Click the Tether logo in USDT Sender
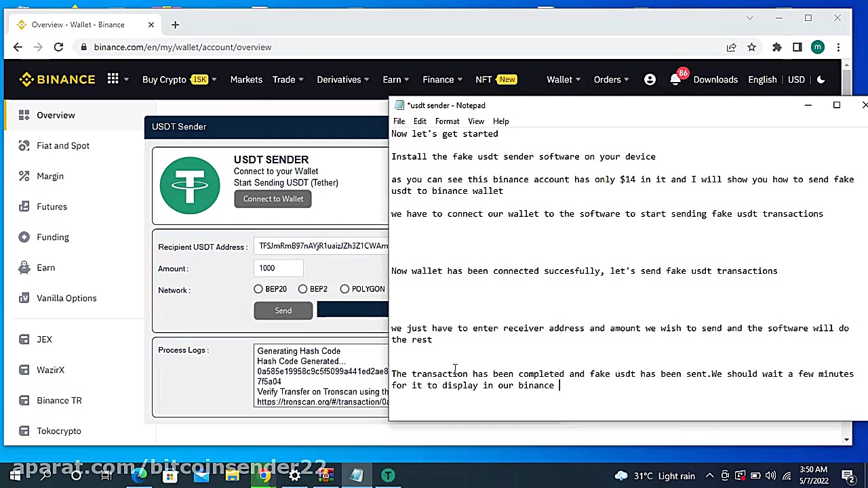Screen dimensions: 868x488 click(x=190, y=186)
